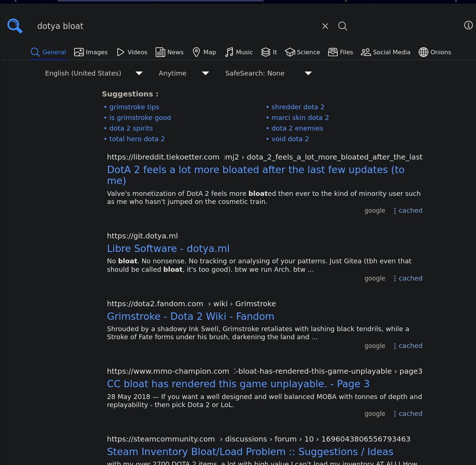Screen dimensions: 476x465
Task: Click the search submit magnifier icon
Action: [342, 26]
